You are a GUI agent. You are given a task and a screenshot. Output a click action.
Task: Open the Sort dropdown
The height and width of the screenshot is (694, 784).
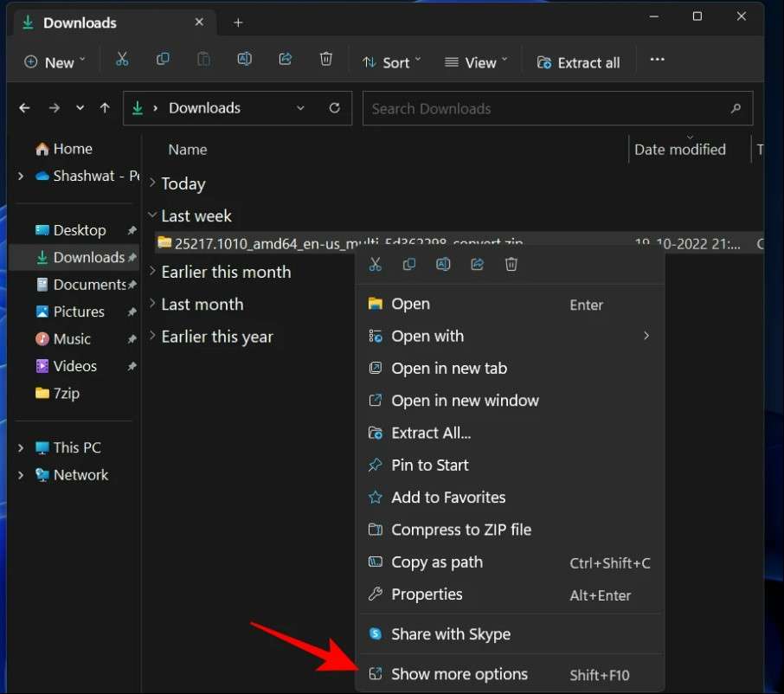coord(391,62)
